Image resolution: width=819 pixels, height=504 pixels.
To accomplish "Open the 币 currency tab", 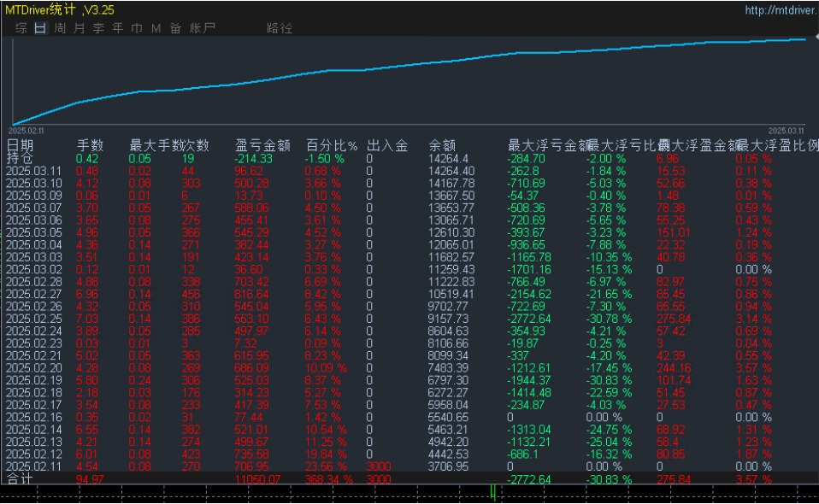I will point(137,28).
